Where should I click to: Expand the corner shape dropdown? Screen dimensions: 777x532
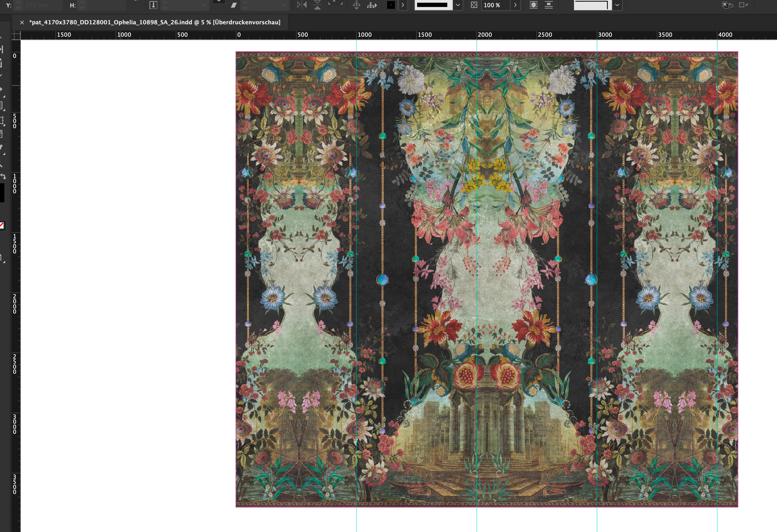617,5
